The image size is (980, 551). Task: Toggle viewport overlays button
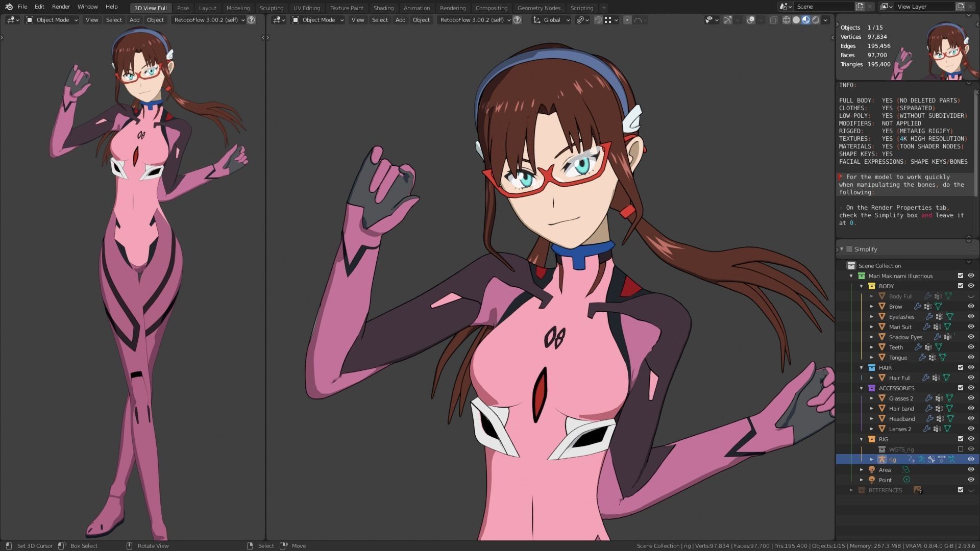click(751, 20)
